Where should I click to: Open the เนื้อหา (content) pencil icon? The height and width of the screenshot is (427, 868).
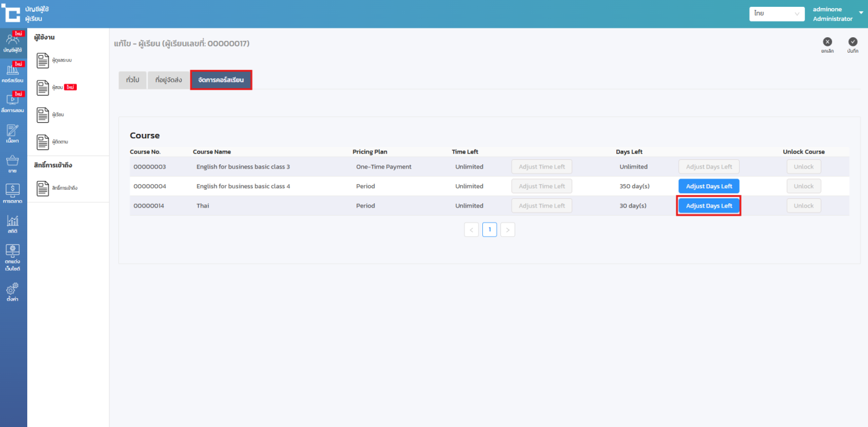(x=12, y=133)
